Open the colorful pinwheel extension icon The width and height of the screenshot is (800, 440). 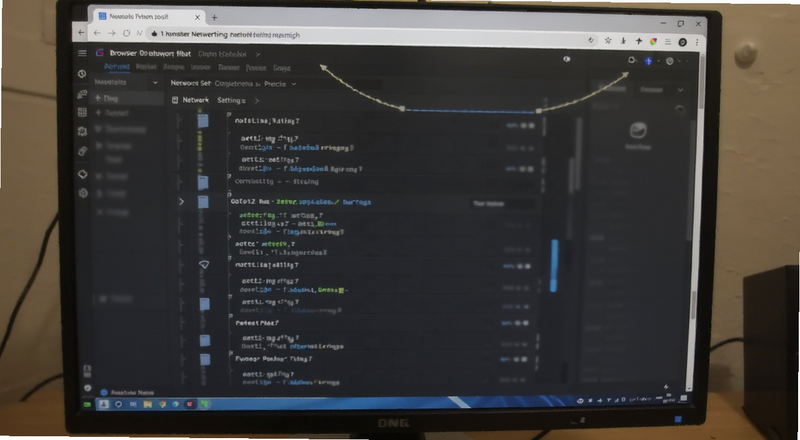tap(653, 42)
